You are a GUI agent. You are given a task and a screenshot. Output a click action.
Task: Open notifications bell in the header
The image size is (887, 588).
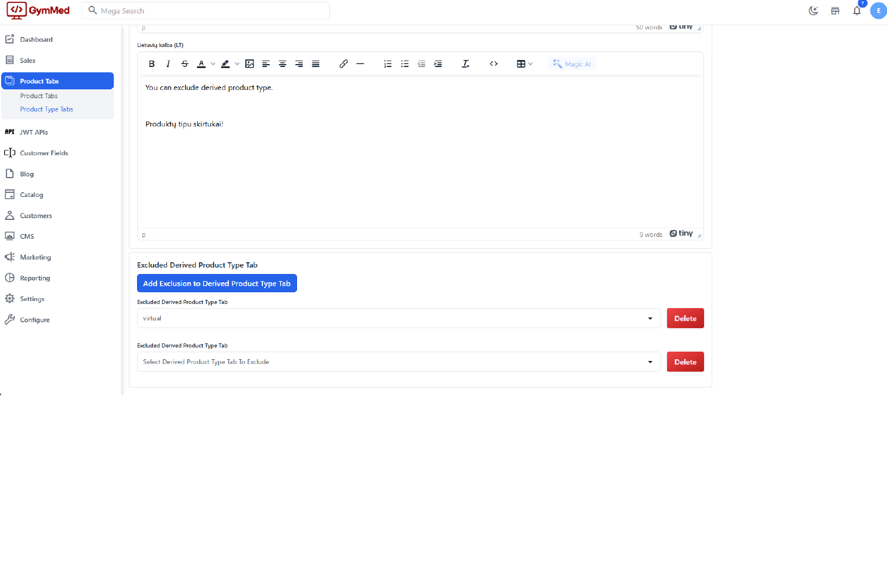(856, 11)
